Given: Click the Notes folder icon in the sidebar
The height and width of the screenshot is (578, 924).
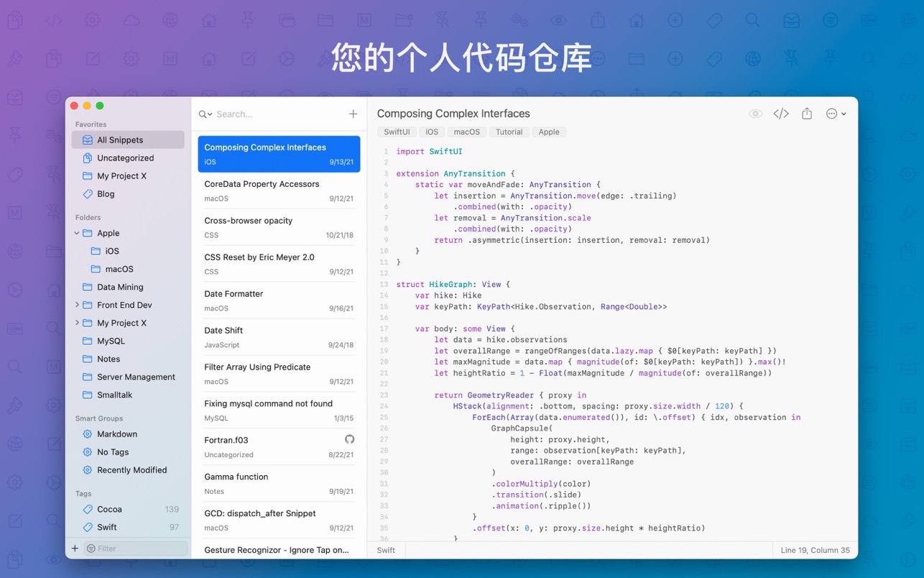Looking at the screenshot, I should pos(87,359).
